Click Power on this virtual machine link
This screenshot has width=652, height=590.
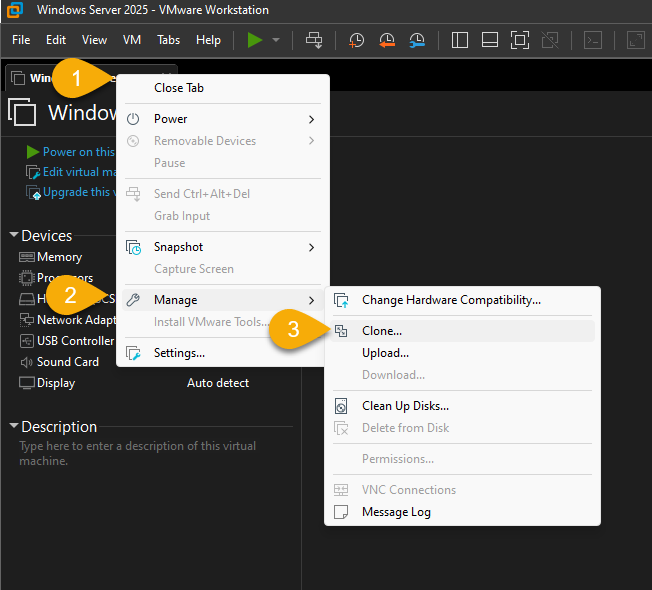point(79,152)
